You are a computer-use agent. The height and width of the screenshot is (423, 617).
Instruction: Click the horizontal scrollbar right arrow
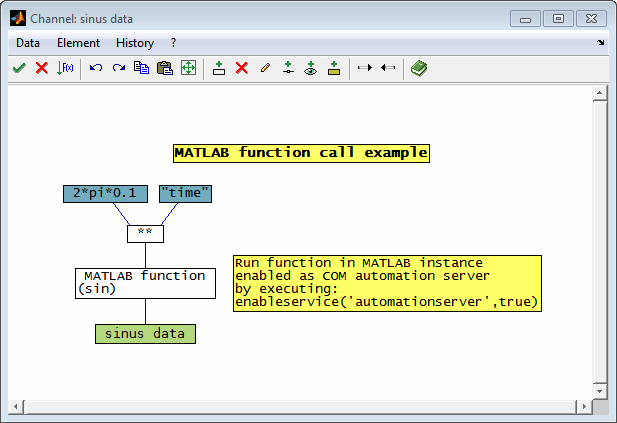tap(584, 406)
